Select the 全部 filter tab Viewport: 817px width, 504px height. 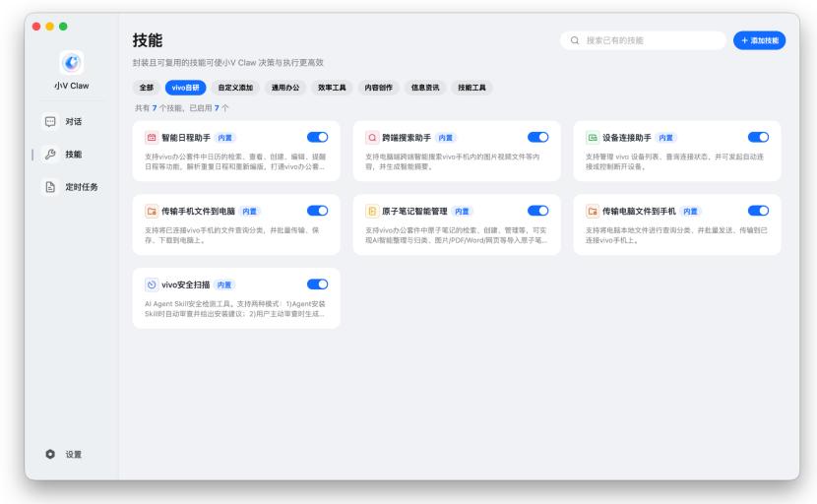coord(147,88)
